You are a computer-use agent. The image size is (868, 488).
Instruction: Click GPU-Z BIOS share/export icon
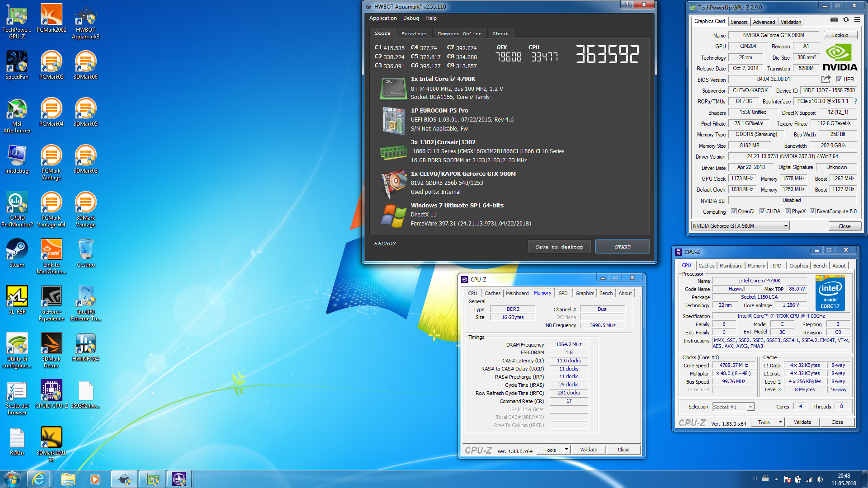826,79
